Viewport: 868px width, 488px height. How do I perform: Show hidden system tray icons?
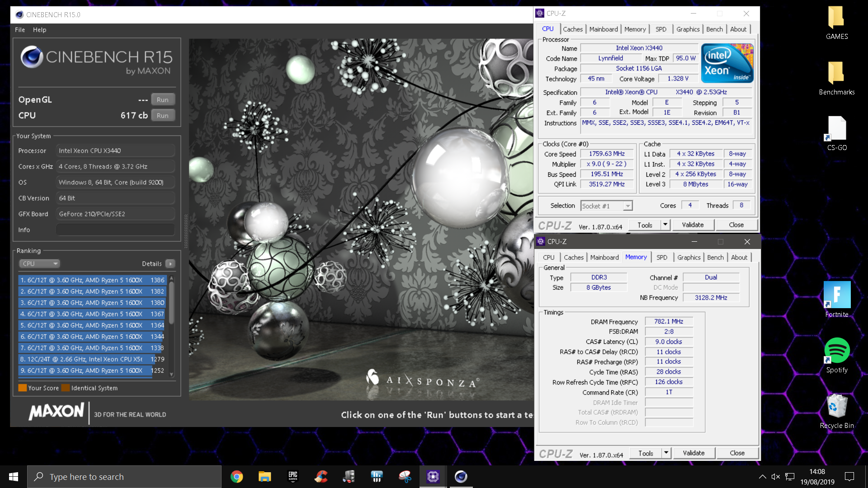click(762, 477)
